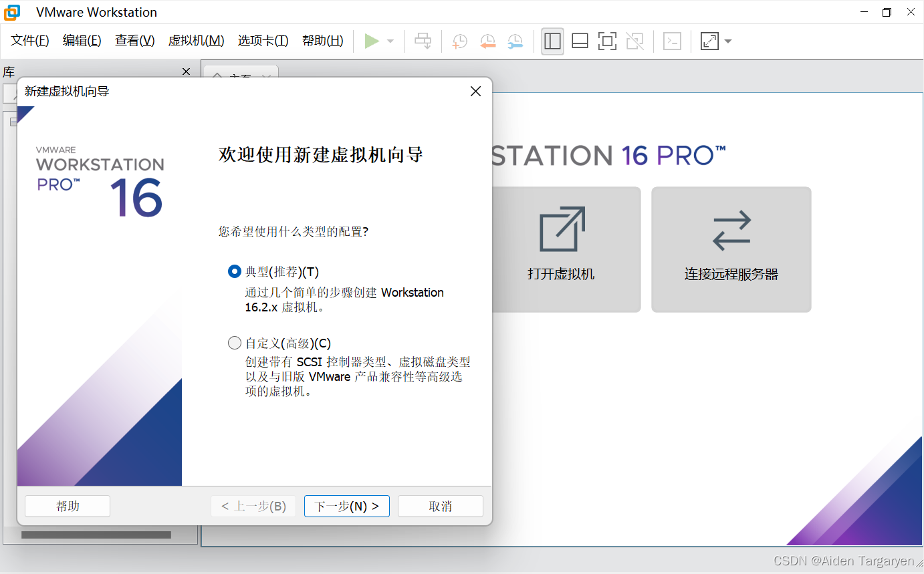
Task: Close the 库 library panel with its X
Action: (187, 71)
